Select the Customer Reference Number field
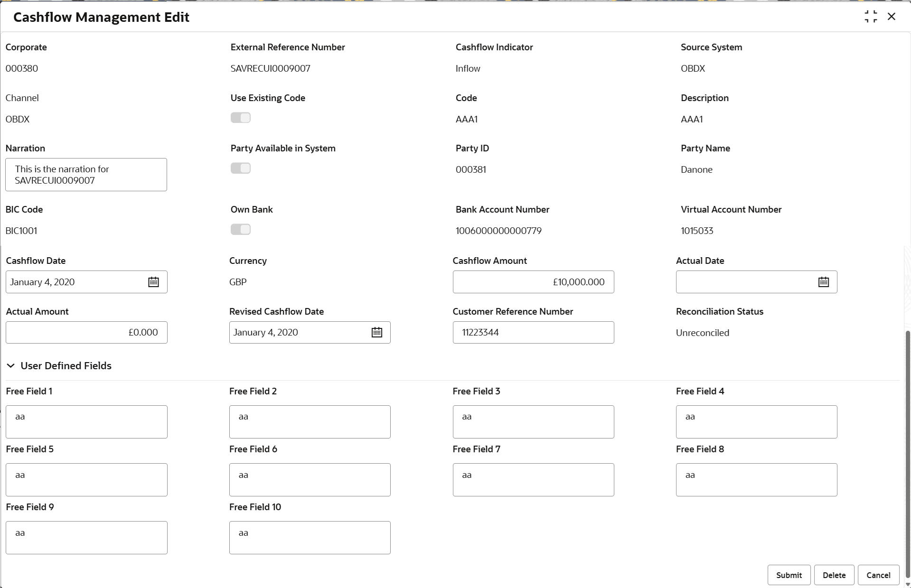Screen dimensions: 911x588 (533, 332)
